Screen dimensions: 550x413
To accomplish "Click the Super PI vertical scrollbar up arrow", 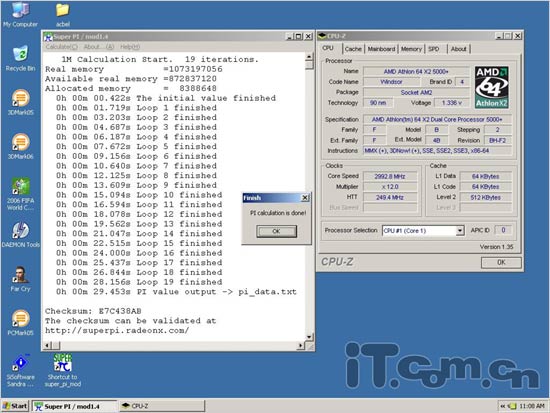I will click(x=309, y=57).
